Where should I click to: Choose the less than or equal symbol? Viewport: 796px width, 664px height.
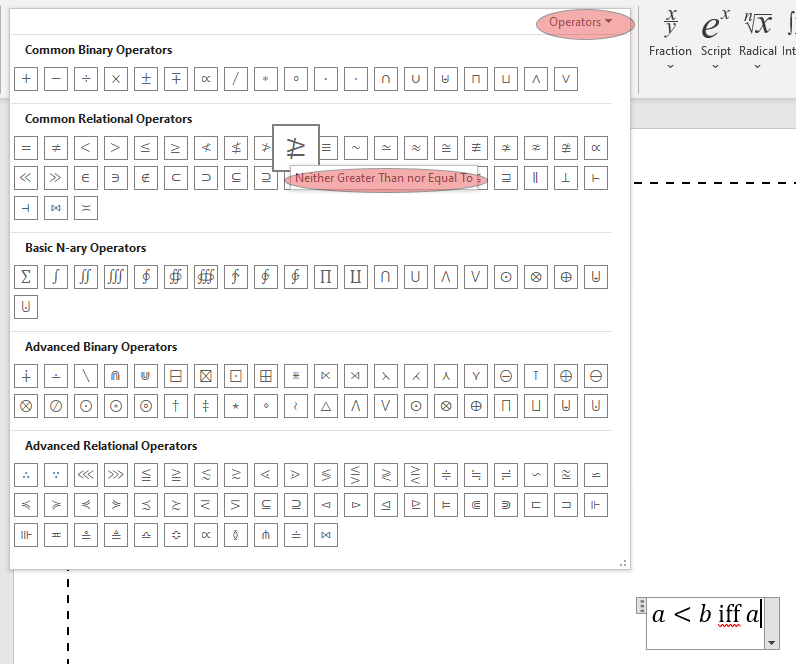(146, 148)
